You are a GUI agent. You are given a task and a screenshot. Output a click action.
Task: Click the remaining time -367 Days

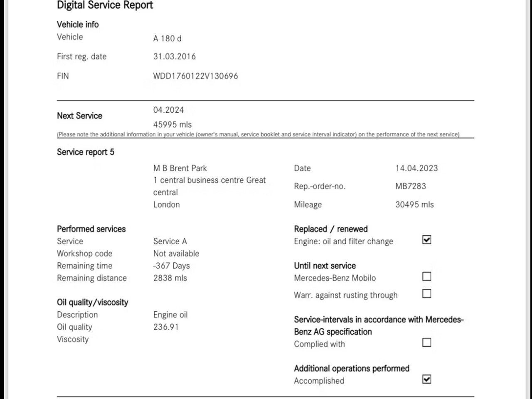point(171,266)
